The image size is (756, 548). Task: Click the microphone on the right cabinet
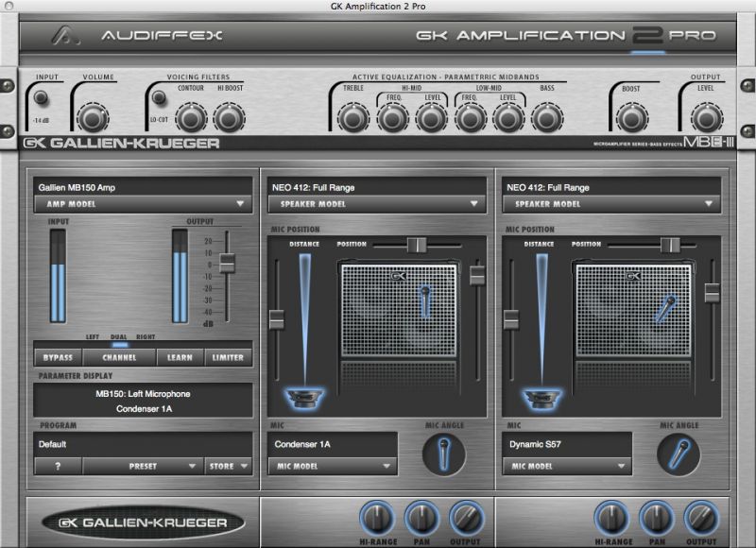click(666, 309)
